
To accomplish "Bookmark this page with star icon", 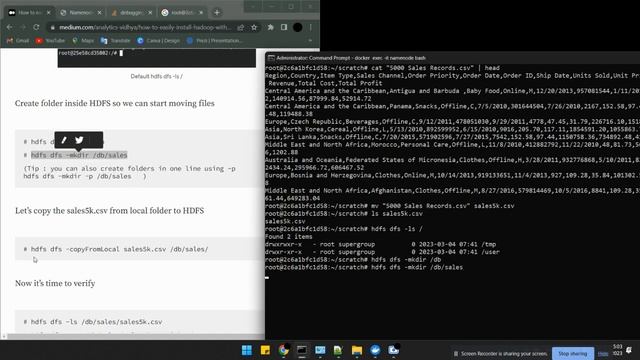I will [x=254, y=27].
